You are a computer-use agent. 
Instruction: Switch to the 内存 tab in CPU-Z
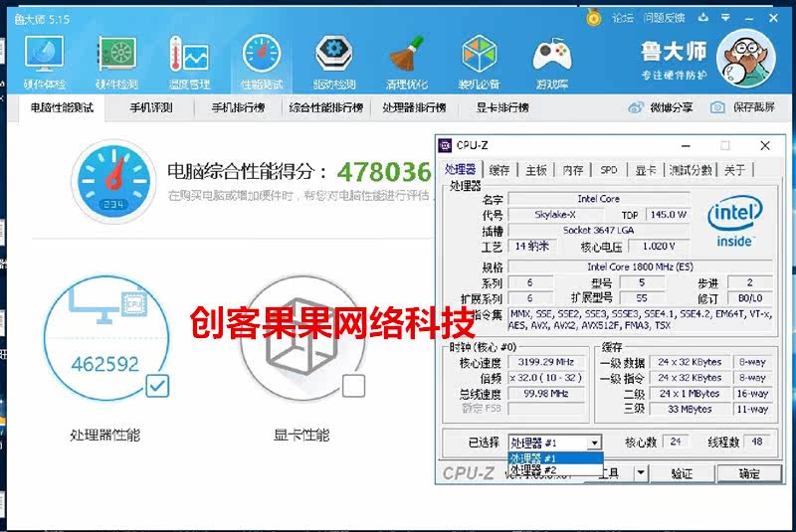573,170
